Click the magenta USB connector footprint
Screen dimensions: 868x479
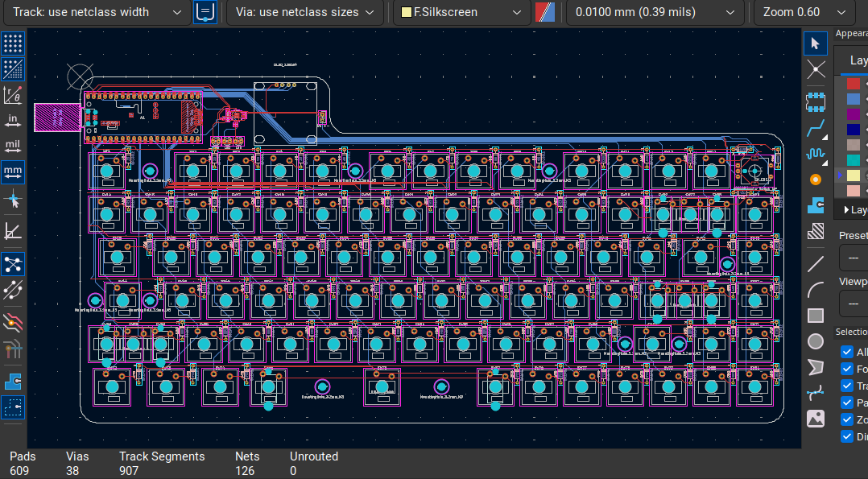click(56, 118)
